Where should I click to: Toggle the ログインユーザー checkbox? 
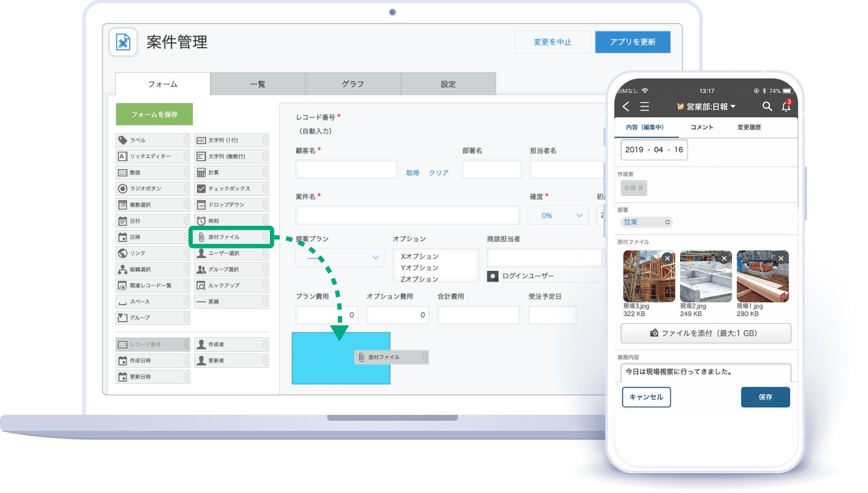pyautogui.click(x=493, y=276)
